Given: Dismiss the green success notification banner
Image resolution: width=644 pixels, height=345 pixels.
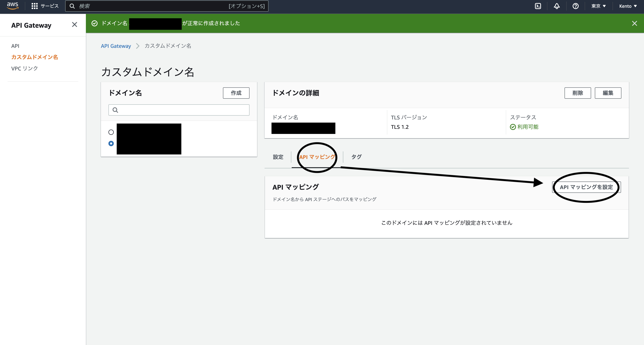Looking at the screenshot, I should coord(635,23).
